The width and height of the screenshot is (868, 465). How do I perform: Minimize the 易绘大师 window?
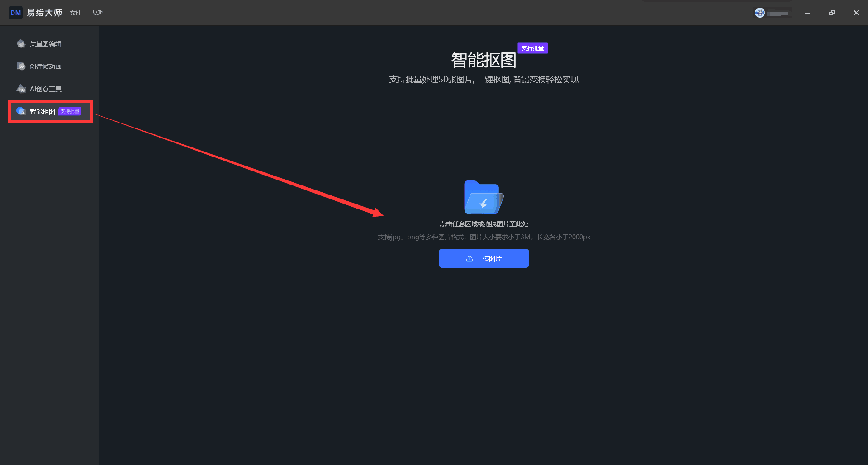point(807,13)
